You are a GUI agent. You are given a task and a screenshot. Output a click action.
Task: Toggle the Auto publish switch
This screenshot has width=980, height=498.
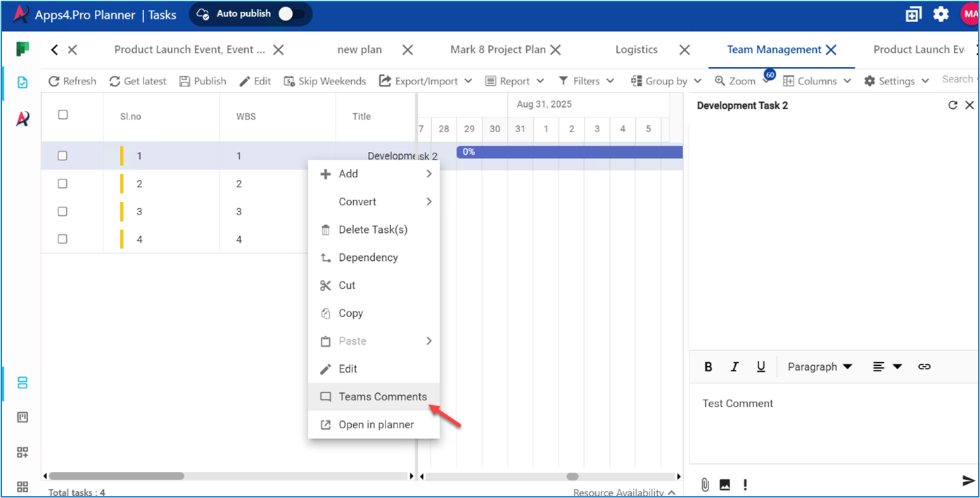(292, 14)
